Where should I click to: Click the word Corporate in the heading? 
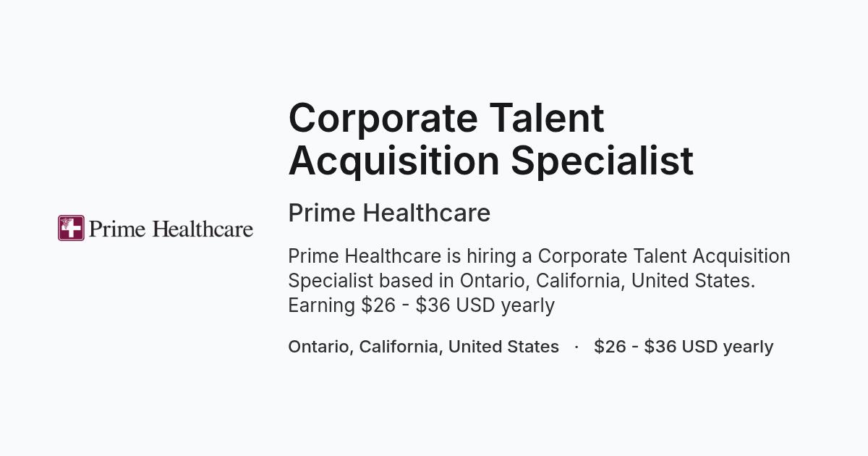pyautogui.click(x=383, y=118)
